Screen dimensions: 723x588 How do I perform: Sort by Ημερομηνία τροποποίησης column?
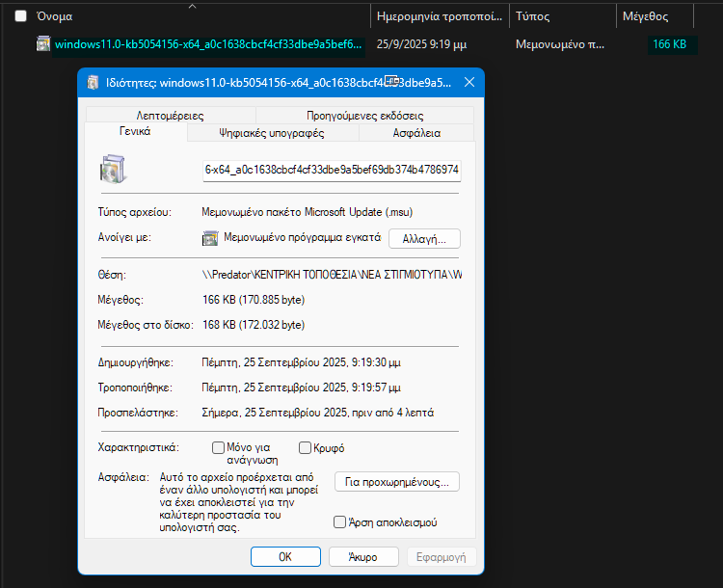pos(440,16)
